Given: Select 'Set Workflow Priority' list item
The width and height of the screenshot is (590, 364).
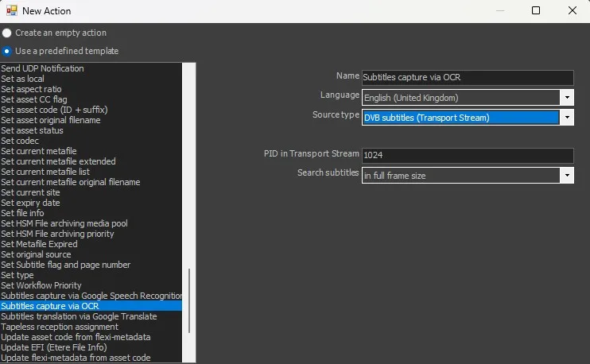Looking at the screenshot, I should tap(41, 285).
